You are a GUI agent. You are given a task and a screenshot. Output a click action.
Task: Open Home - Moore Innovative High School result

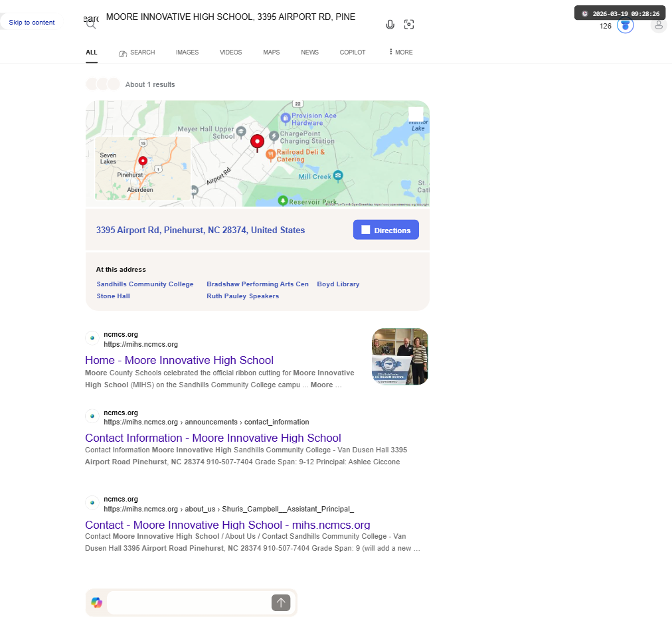click(179, 360)
